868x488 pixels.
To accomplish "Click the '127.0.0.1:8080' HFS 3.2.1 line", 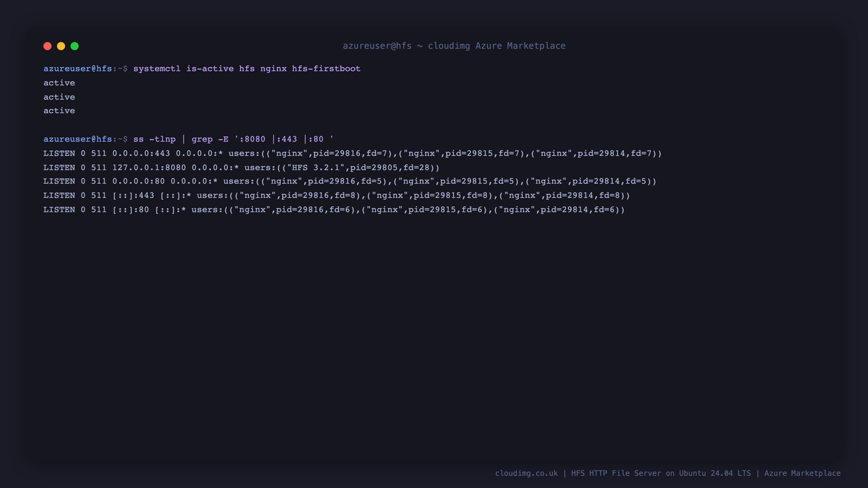I will 241,167.
